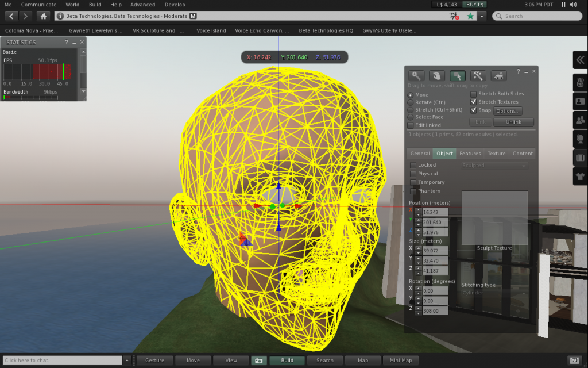
Task: Switch to the Features tab
Action: (x=470, y=154)
